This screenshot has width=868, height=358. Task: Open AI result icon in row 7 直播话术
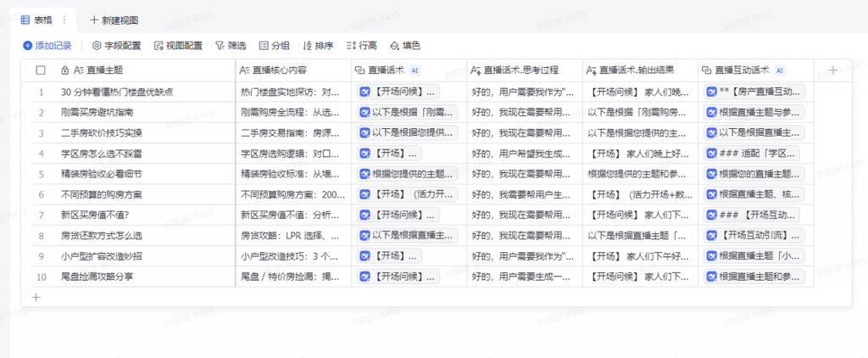click(x=364, y=215)
